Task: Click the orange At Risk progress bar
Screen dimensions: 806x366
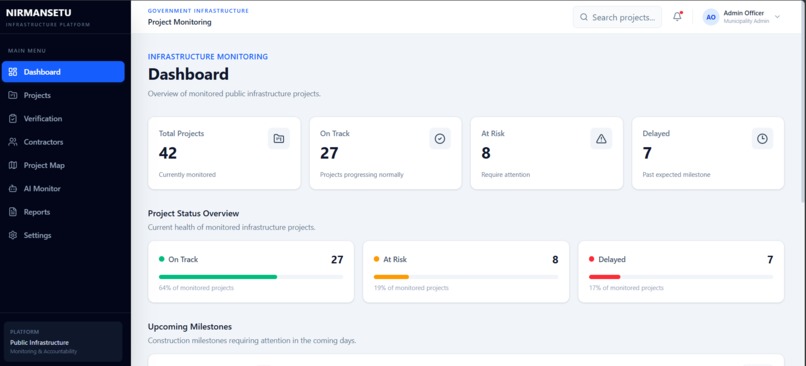Action: (x=391, y=277)
